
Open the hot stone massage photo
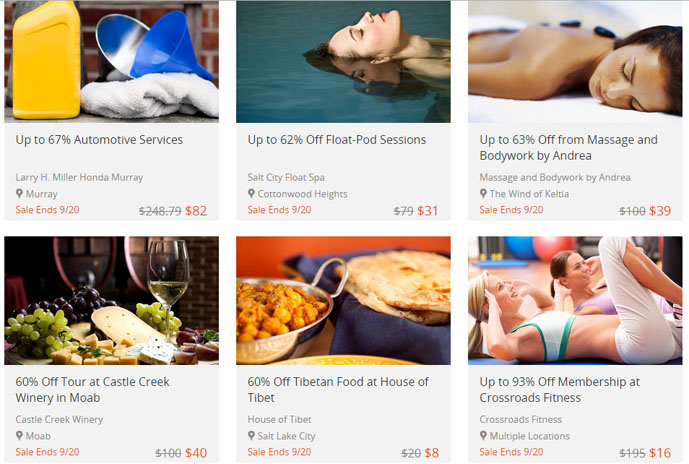(x=575, y=62)
